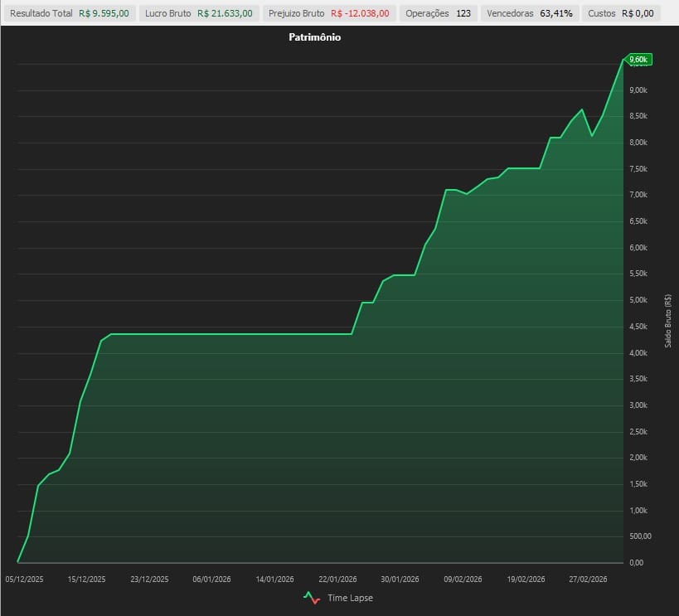
Task: Click the Custos R$ 0,00 indicator
Action: pos(620,13)
